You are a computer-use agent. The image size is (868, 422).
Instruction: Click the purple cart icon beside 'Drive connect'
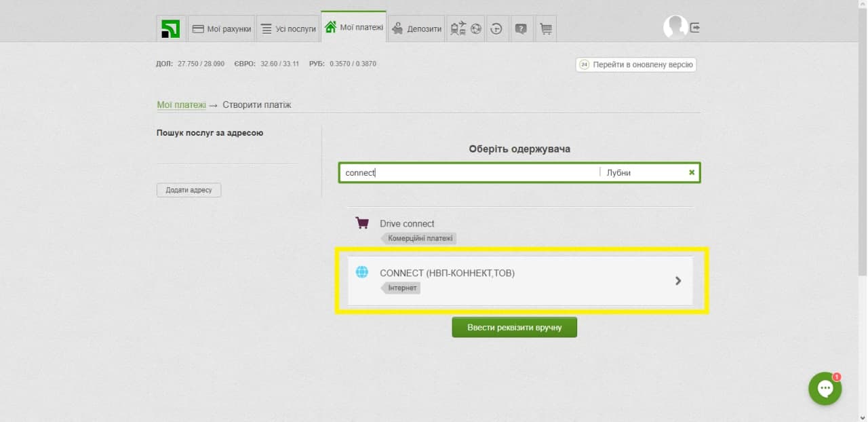362,223
